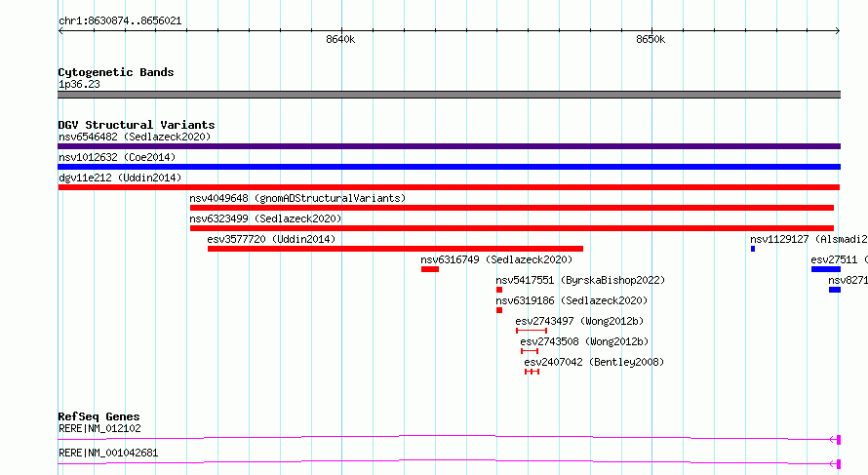Open the esv2743508 (Wong2012b) variant marker
This screenshot has width=868, height=475.
pos(530,351)
